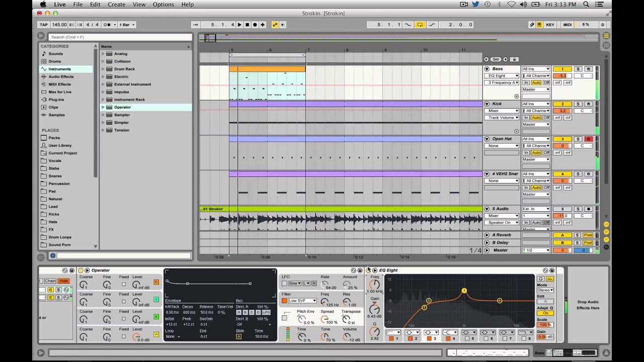Click the Overdub plus button
The image size is (644, 362).
click(262, 25)
